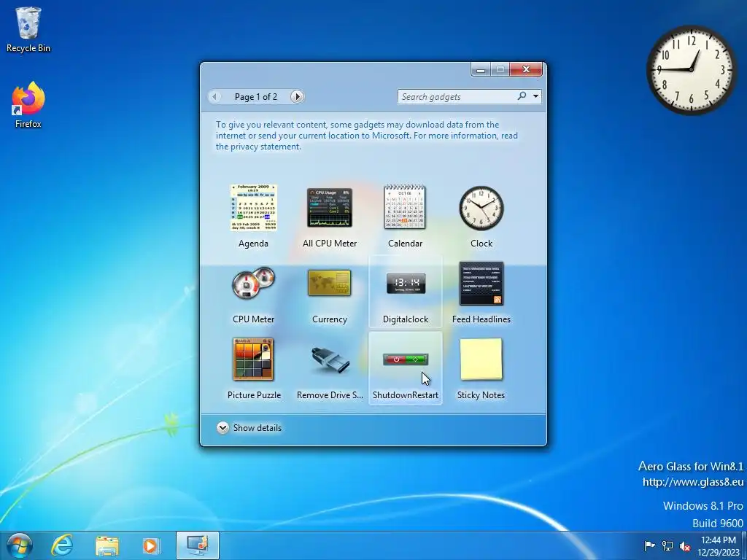This screenshot has height=560, width=747.
Task: Select the Sticky Notes gadget icon
Action: coord(481,359)
